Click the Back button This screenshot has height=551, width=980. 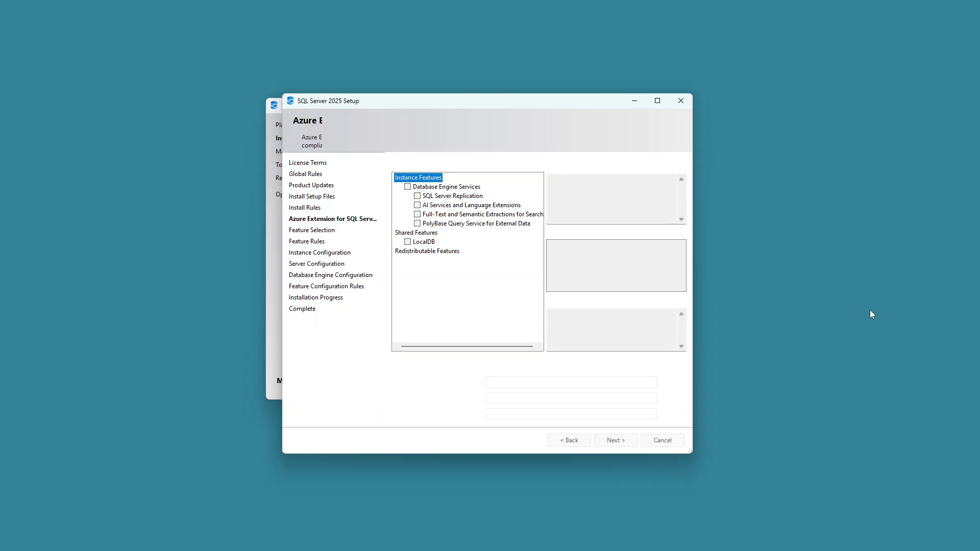(x=569, y=440)
